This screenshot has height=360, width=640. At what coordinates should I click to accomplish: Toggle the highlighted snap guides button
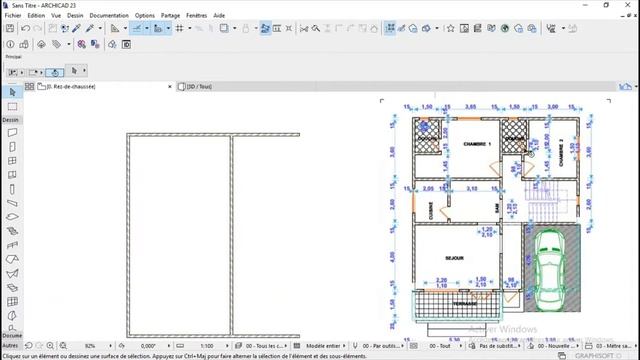pos(137,28)
